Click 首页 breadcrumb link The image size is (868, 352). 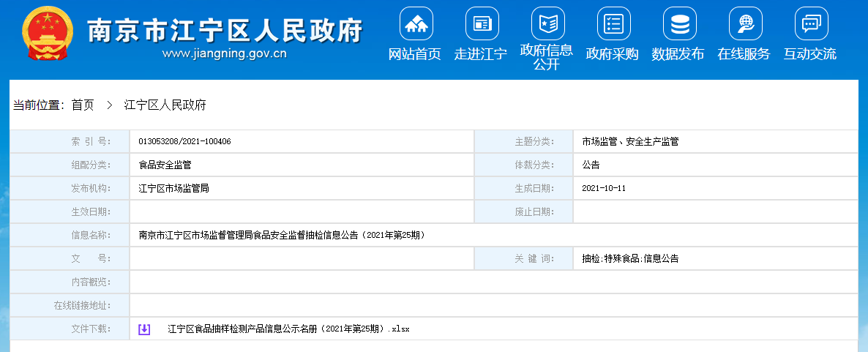click(x=83, y=105)
